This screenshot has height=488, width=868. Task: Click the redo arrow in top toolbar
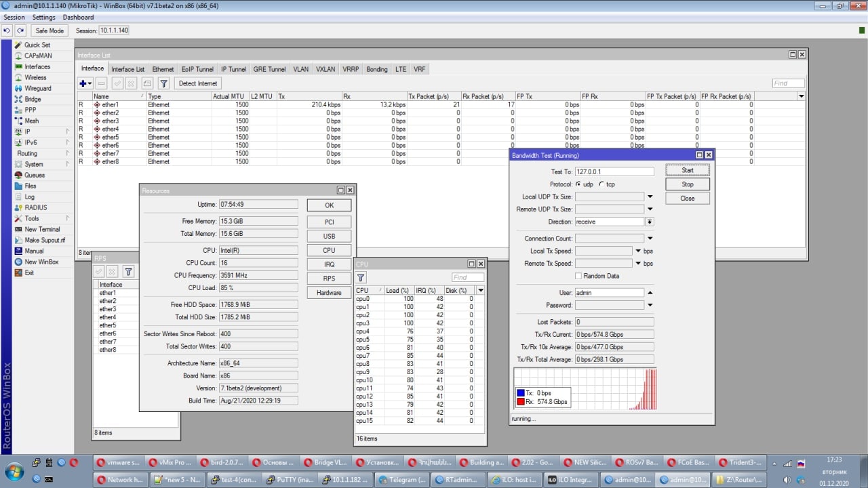point(21,30)
